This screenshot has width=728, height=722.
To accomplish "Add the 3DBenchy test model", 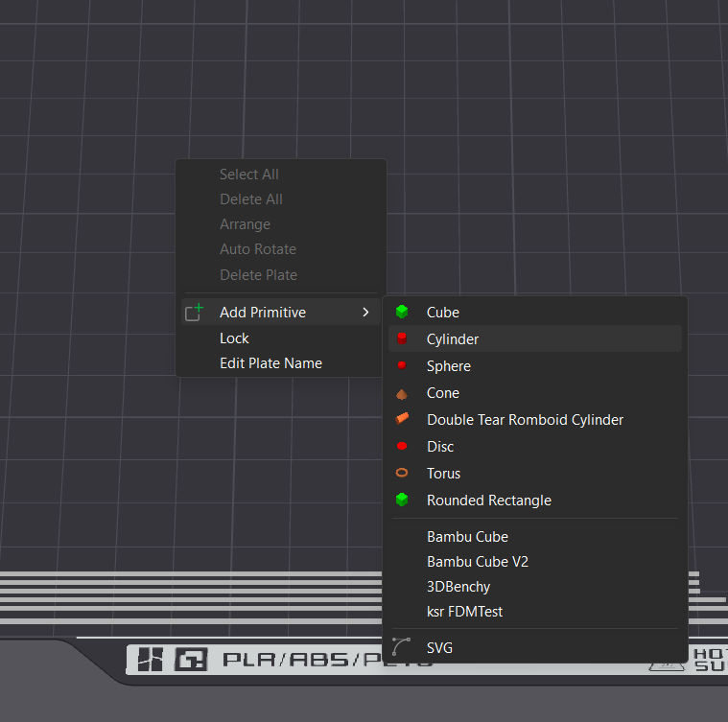I will click(x=458, y=587).
